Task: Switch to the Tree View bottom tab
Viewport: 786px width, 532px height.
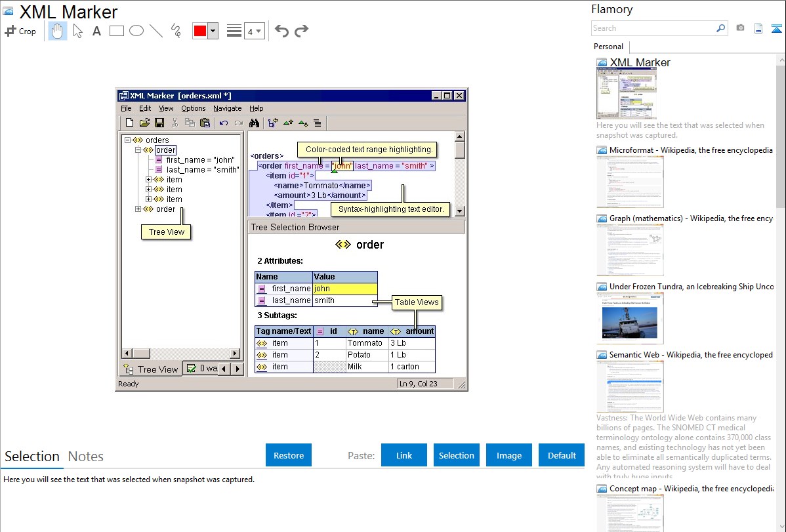Action: point(152,369)
